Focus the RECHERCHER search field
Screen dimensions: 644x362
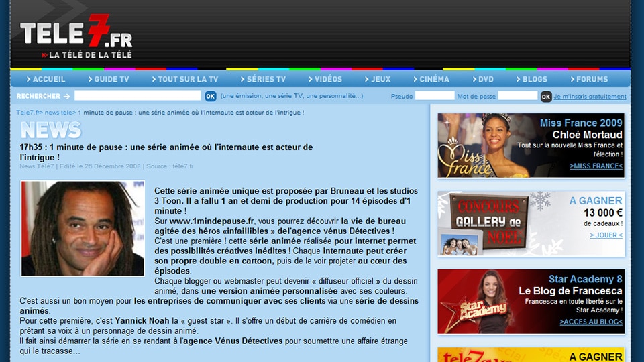pos(138,96)
